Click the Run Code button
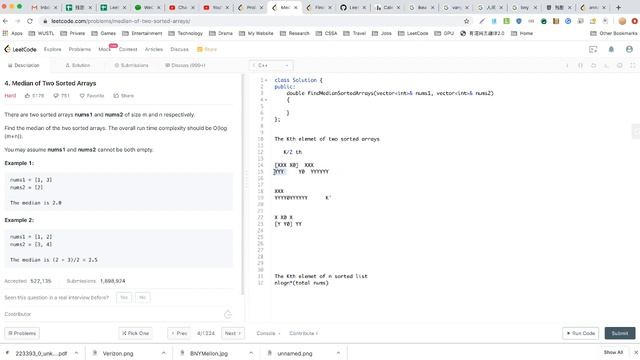640x360 pixels. coord(580,333)
